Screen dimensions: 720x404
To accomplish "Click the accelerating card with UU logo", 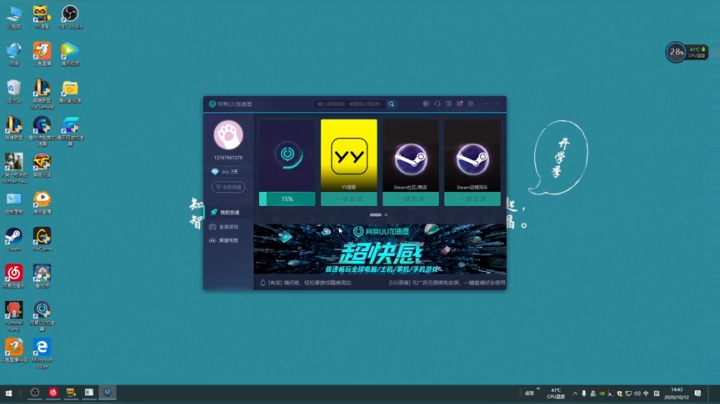I will pyautogui.click(x=287, y=156).
